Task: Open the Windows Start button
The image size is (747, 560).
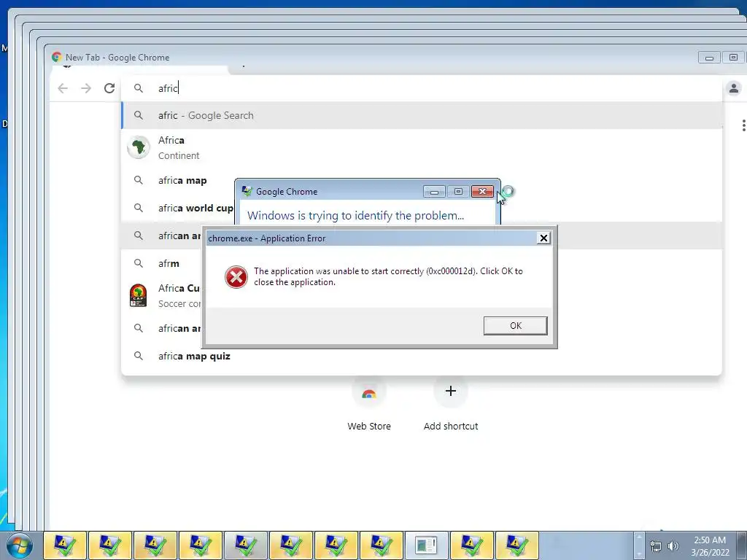Action: pyautogui.click(x=19, y=545)
